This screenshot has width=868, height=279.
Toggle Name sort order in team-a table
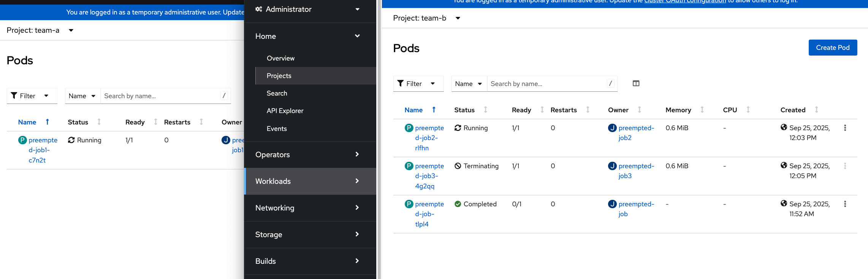tap(27, 122)
